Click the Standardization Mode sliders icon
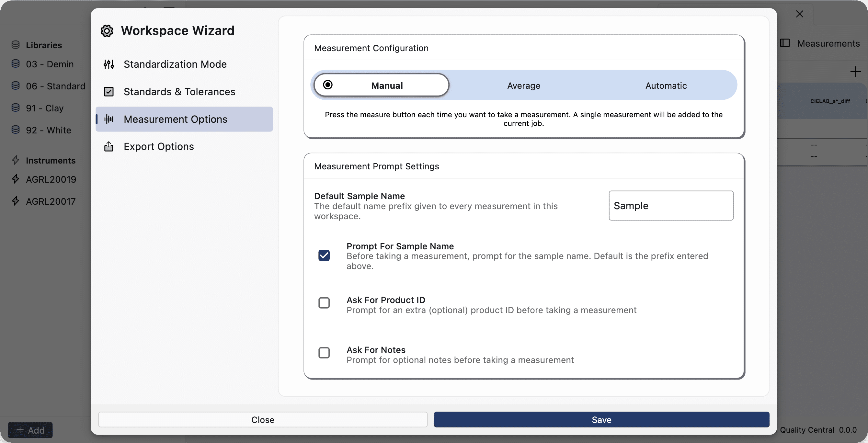 tap(108, 64)
